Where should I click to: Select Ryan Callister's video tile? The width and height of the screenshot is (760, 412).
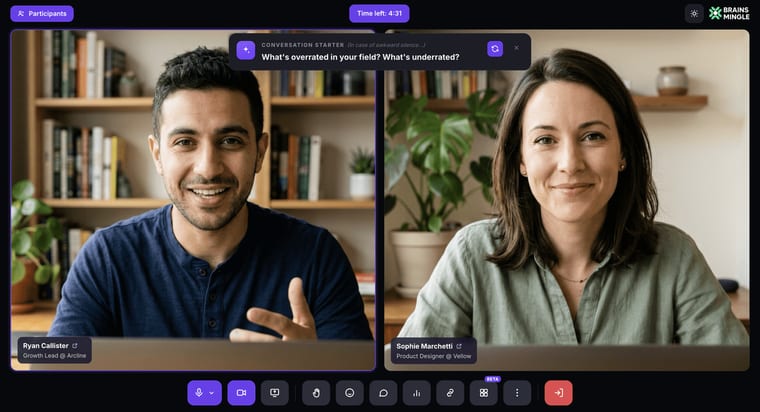click(x=193, y=200)
